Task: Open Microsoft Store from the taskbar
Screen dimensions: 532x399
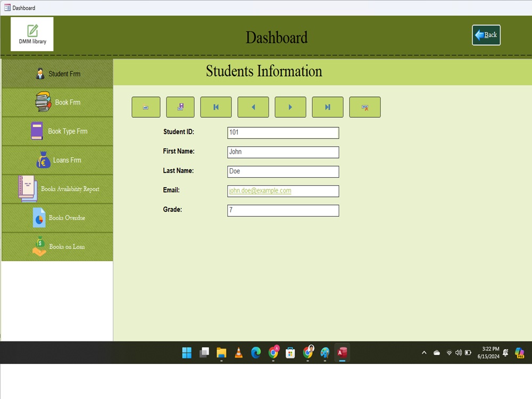Action: point(290,353)
